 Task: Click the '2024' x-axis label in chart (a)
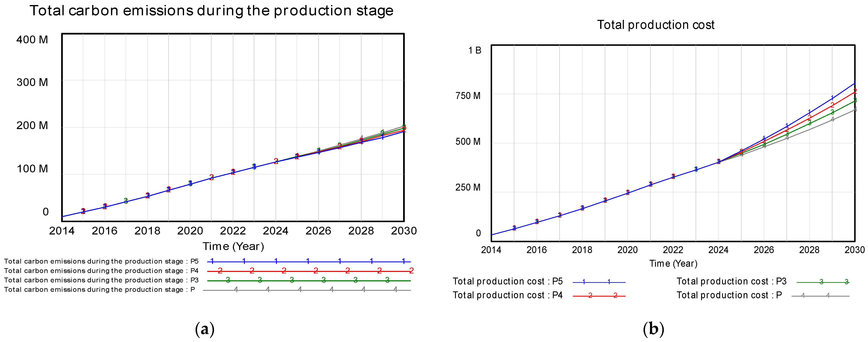coord(276,231)
